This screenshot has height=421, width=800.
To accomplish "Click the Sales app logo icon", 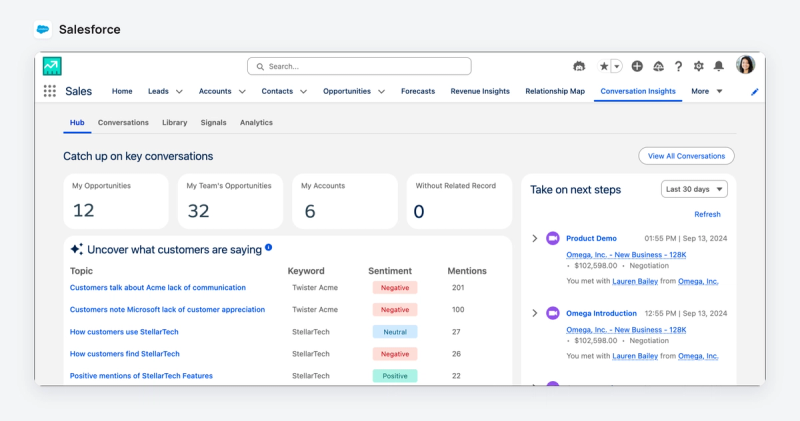I will tap(52, 66).
